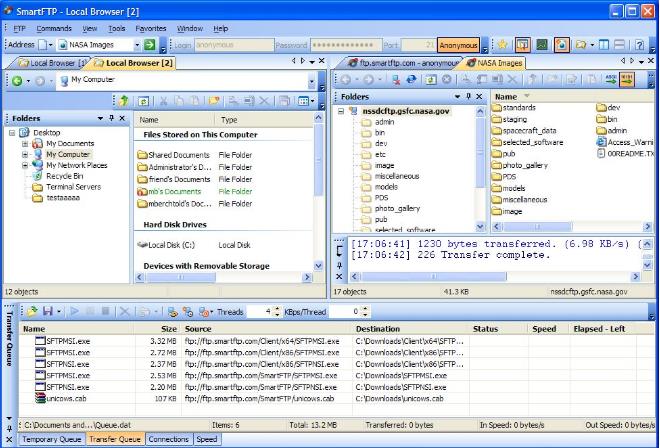The height and width of the screenshot is (448, 660).
Task: Select the unicows.cab queue item
Action: tap(66, 399)
